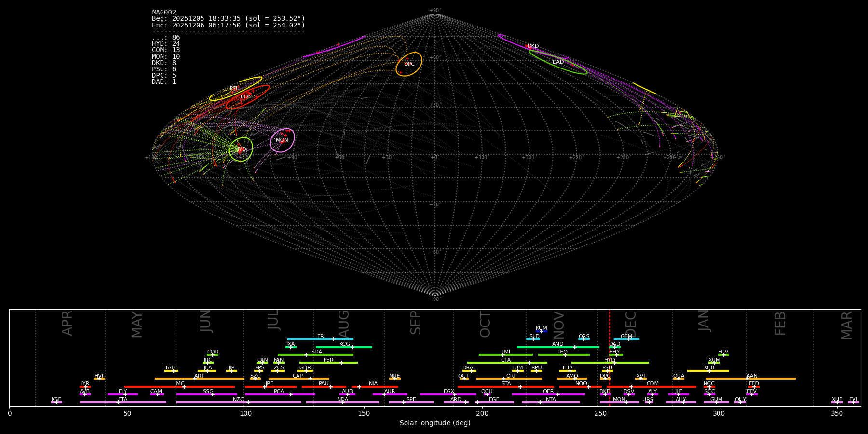
Task: Click the NTA shower label in timeline
Action: [x=551, y=400]
